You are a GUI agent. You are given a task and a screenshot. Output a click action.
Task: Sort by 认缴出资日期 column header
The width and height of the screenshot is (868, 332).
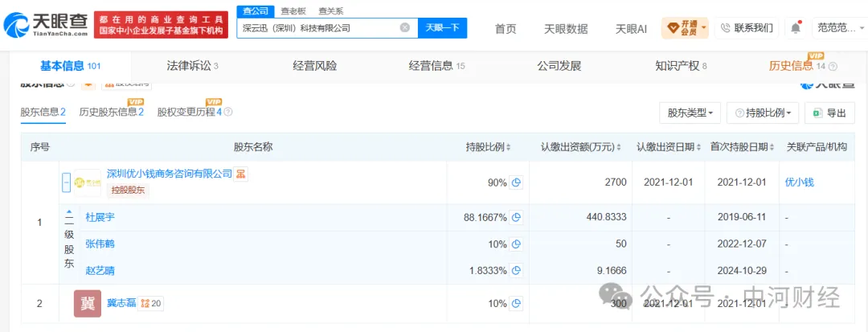pyautogui.click(x=669, y=147)
